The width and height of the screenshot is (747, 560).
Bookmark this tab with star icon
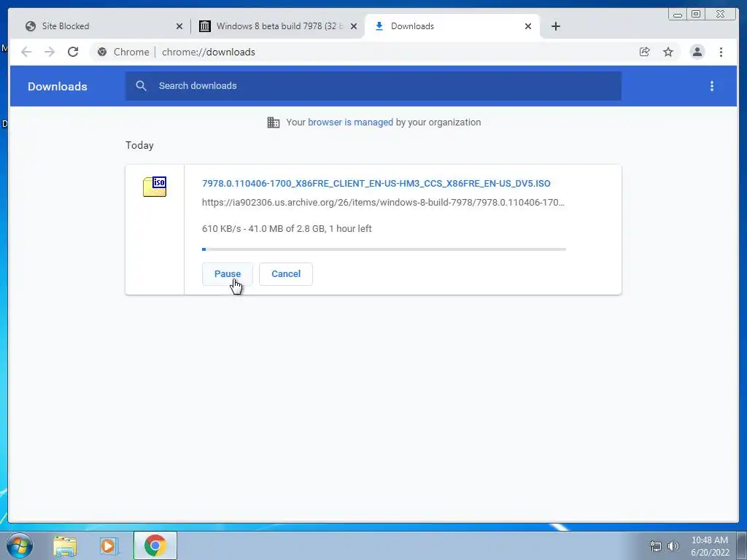(668, 52)
